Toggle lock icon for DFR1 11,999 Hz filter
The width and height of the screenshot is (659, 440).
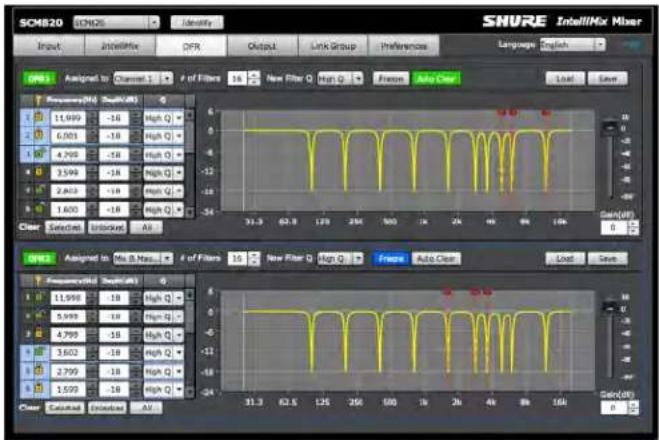39,118
